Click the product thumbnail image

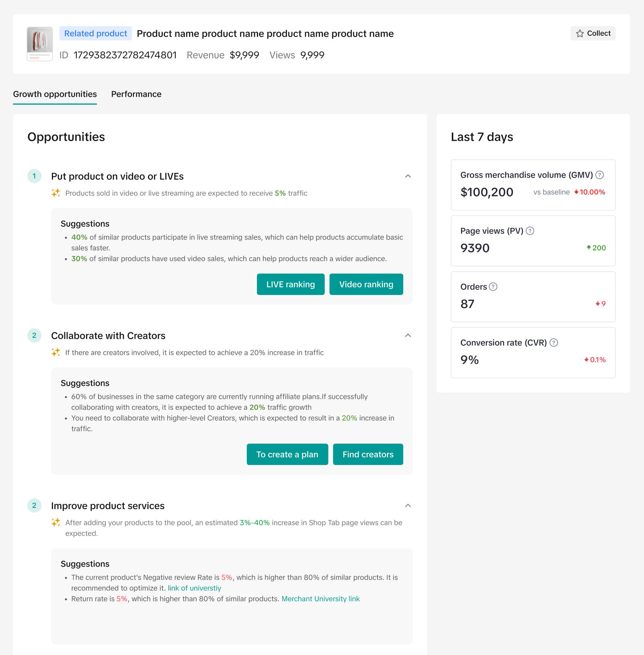pos(40,44)
